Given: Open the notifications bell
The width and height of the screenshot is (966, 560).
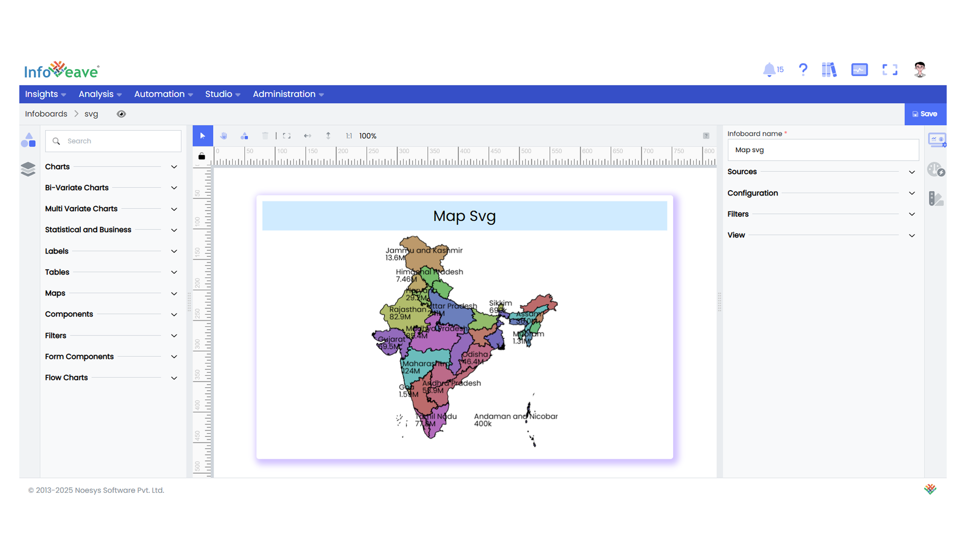Looking at the screenshot, I should click(x=769, y=70).
